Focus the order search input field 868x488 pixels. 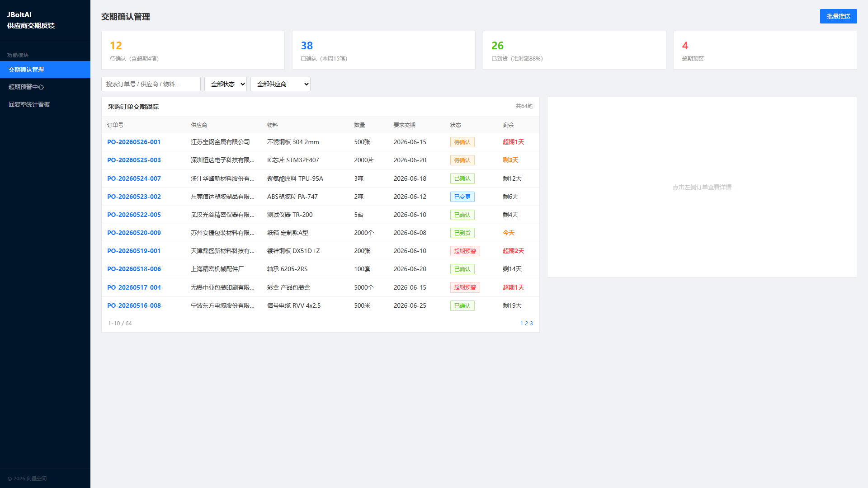pyautogui.click(x=151, y=84)
